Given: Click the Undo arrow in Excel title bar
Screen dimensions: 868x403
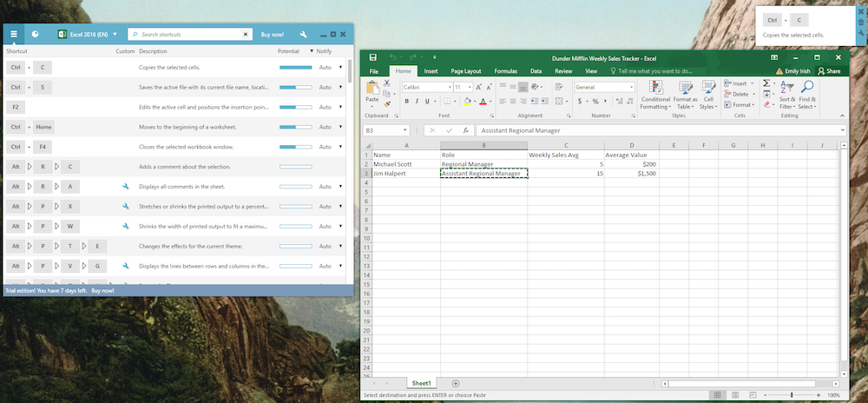Looking at the screenshot, I should click(392, 57).
